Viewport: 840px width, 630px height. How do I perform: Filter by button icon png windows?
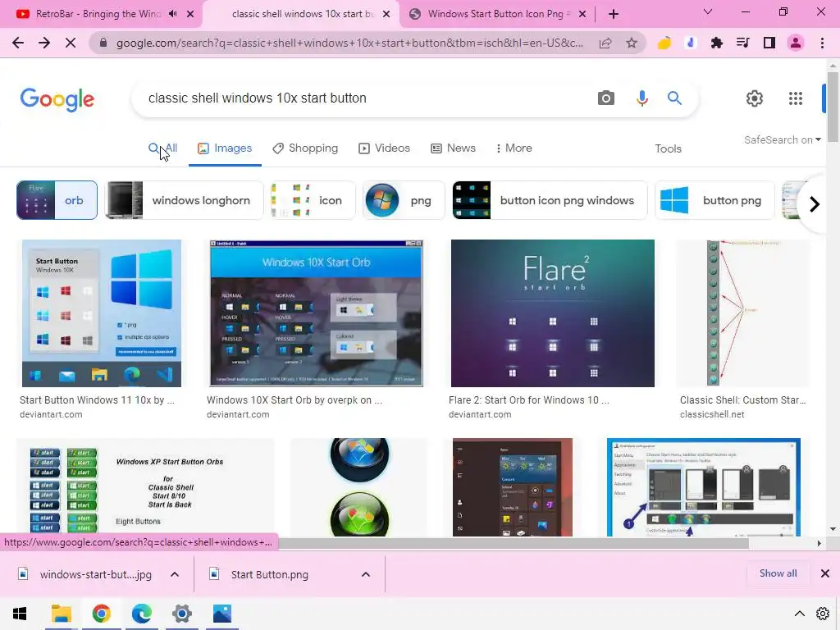point(550,200)
